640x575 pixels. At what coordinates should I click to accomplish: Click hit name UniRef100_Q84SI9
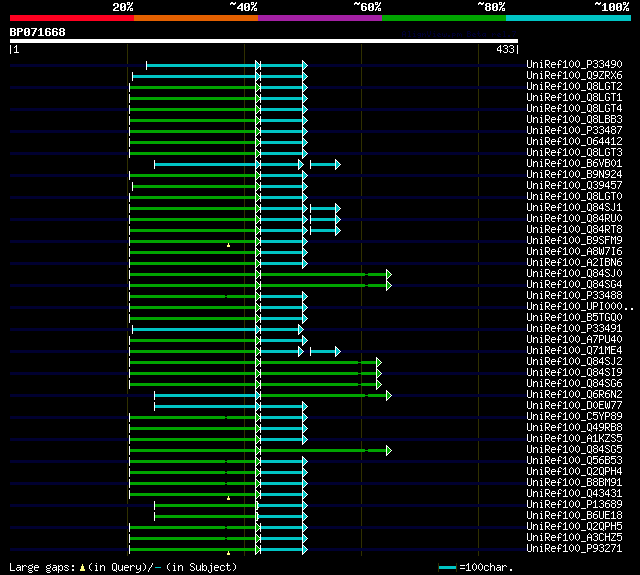pyautogui.click(x=574, y=373)
